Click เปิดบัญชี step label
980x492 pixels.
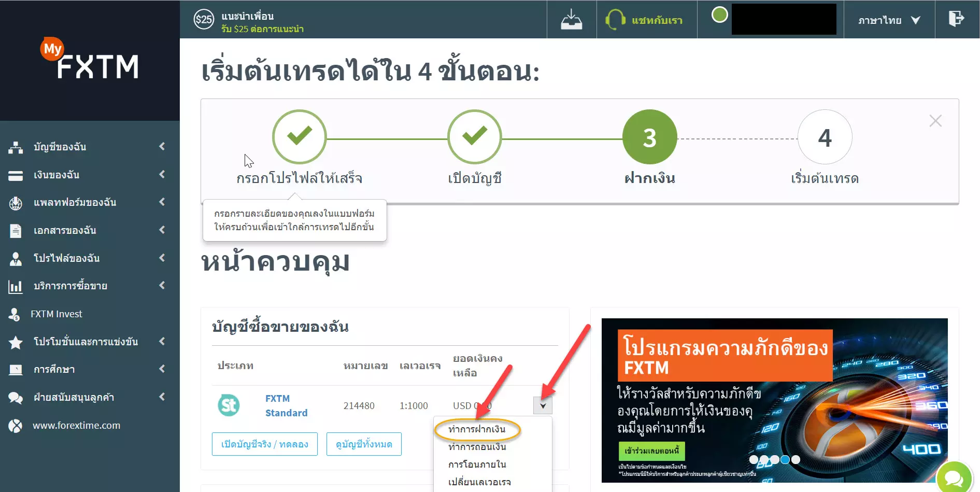475,178
